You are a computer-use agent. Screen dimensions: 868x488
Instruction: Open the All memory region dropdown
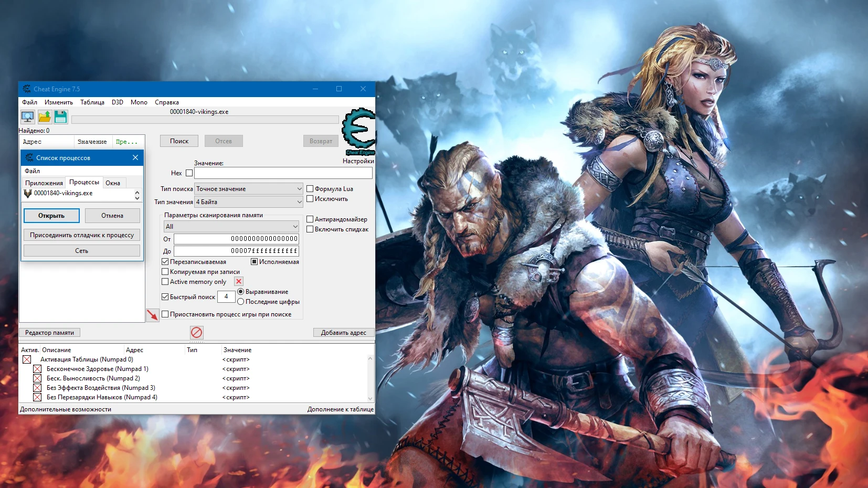click(x=231, y=226)
